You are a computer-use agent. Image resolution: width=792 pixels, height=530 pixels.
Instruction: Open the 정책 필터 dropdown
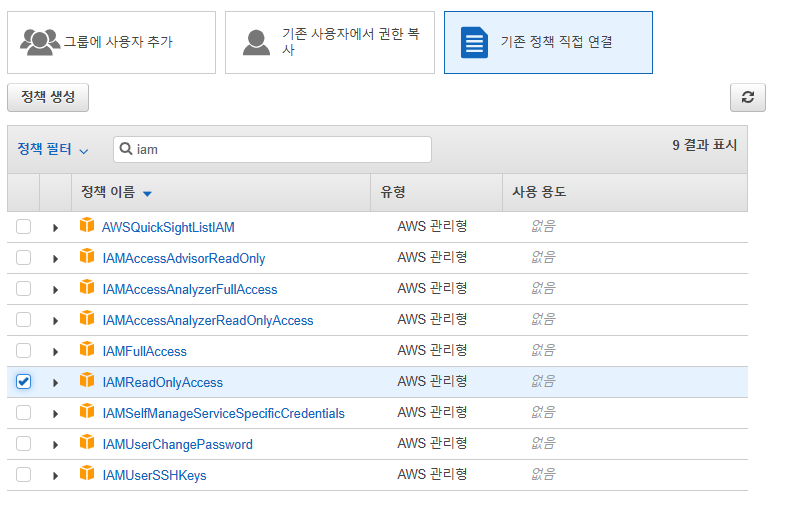[x=53, y=149]
